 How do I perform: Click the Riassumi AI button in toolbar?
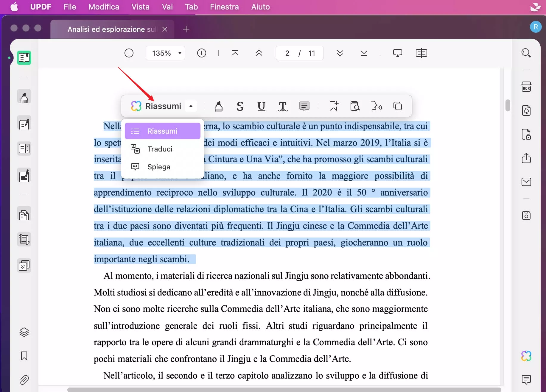pyautogui.click(x=156, y=106)
